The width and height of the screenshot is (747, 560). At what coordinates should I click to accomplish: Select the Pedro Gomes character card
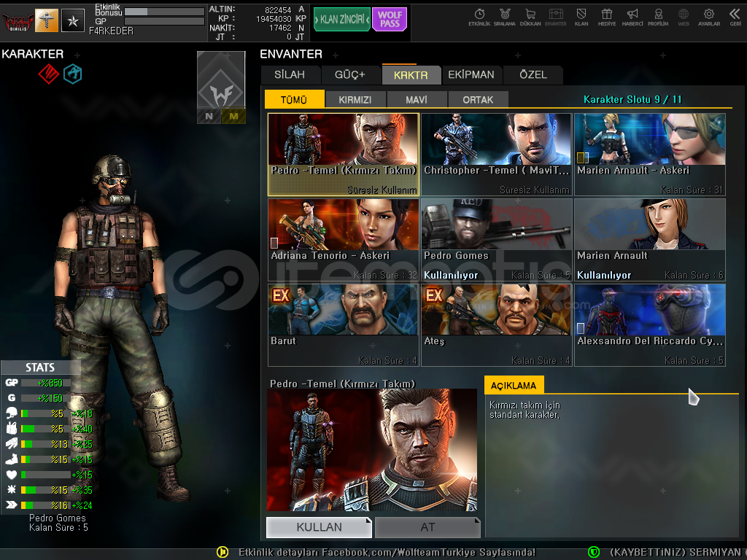click(x=496, y=240)
